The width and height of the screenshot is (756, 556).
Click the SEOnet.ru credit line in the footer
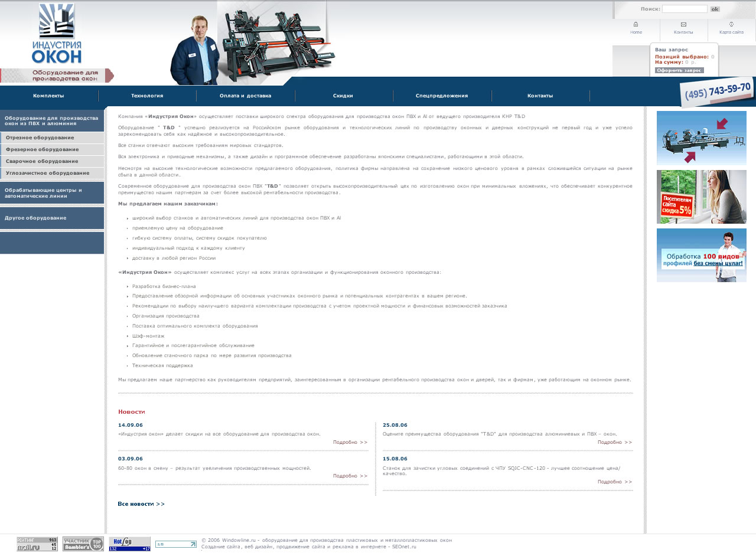click(309, 547)
